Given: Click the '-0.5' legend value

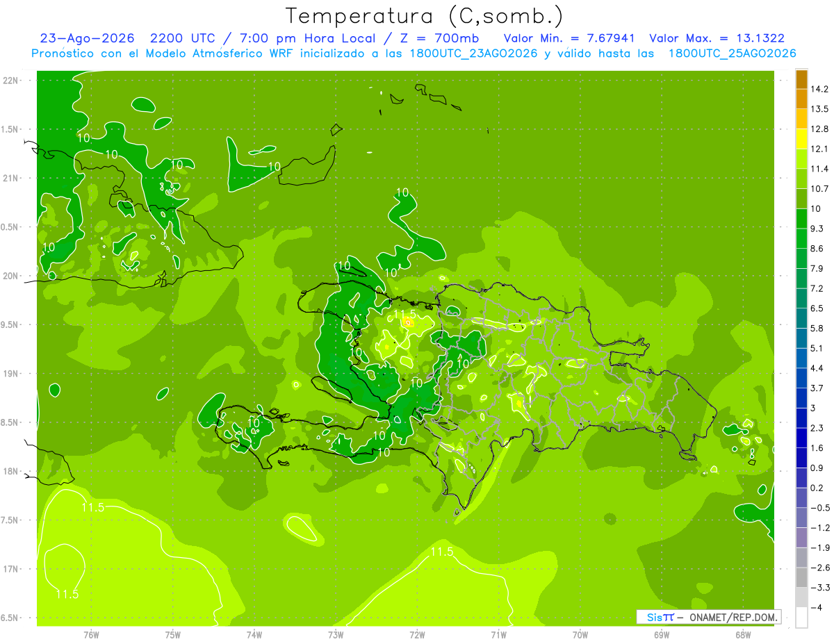Looking at the screenshot, I should (x=820, y=508).
